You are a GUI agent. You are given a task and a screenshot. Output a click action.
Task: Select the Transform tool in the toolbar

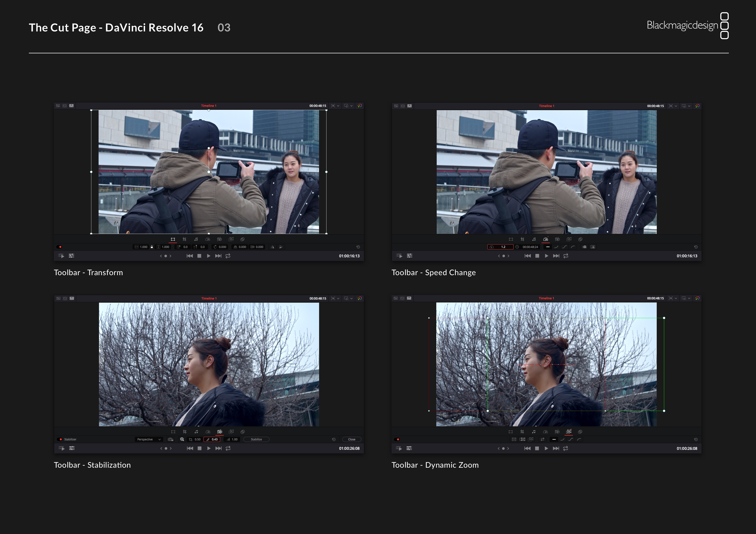[x=173, y=239]
